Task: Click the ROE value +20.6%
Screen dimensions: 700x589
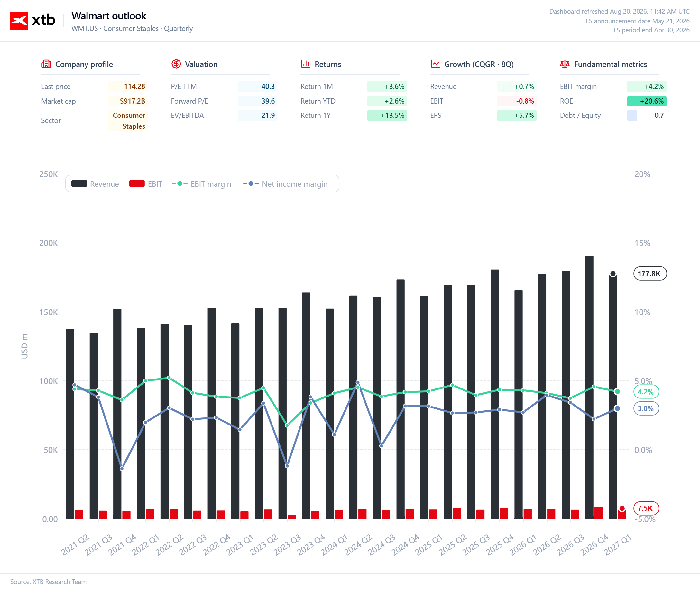Action: click(647, 101)
